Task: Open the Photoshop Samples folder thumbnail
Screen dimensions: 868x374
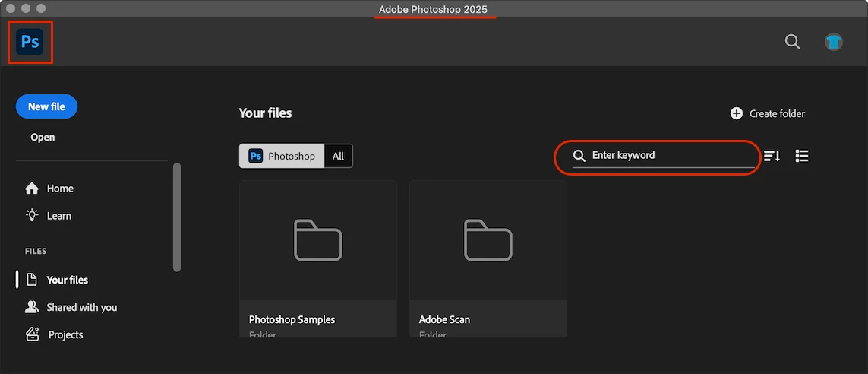Action: click(317, 240)
